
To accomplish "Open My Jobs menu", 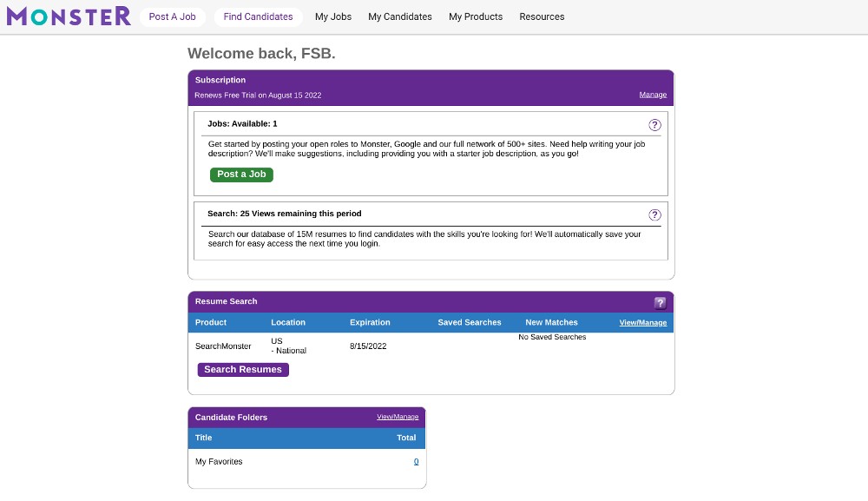I will [333, 16].
